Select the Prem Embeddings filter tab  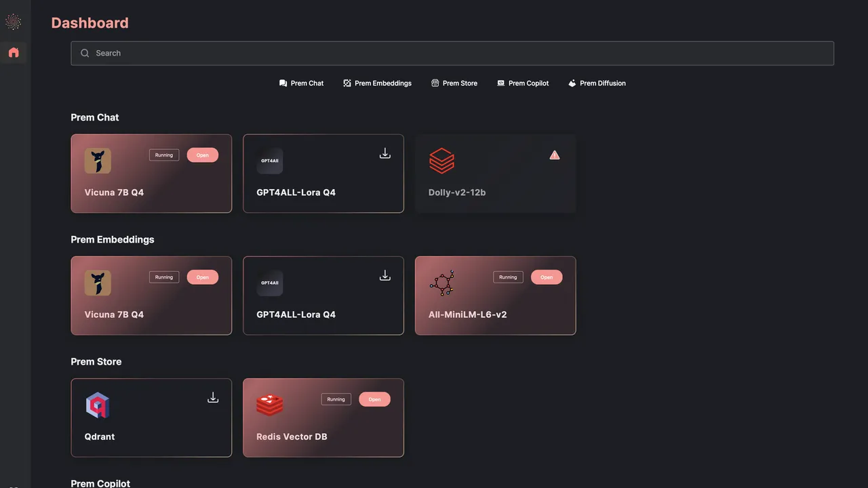pos(377,83)
